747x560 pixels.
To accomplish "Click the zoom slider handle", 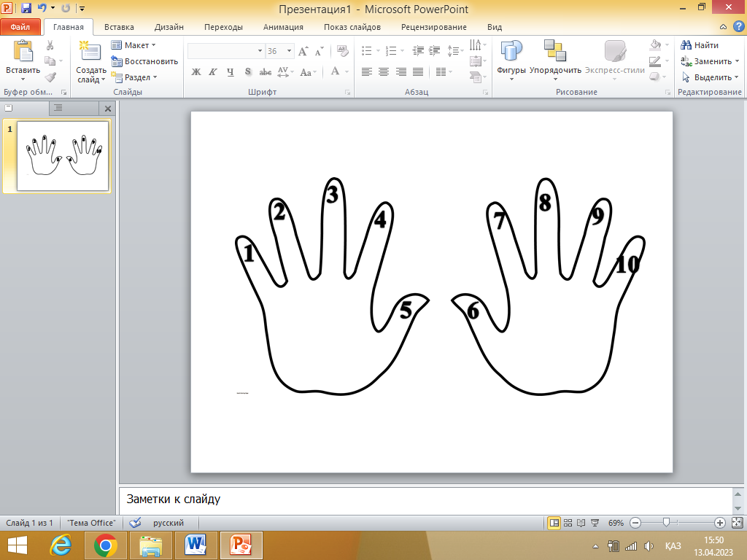I will (x=665, y=523).
